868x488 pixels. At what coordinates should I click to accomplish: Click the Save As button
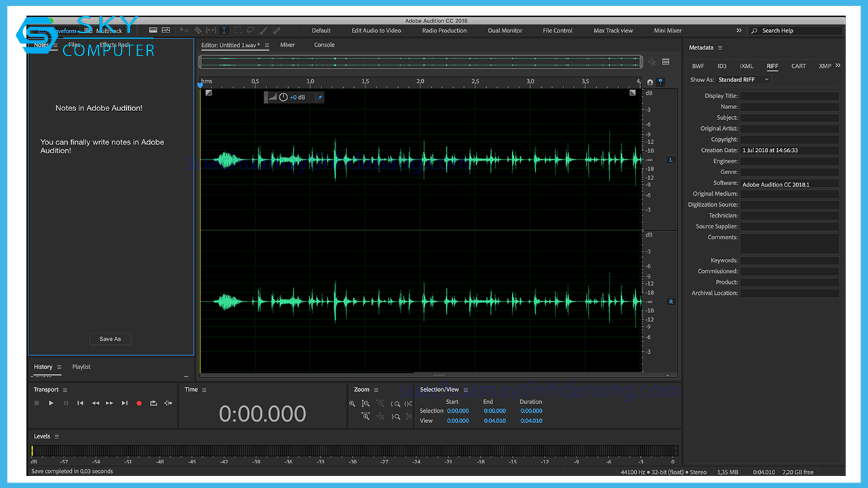pyautogui.click(x=110, y=339)
